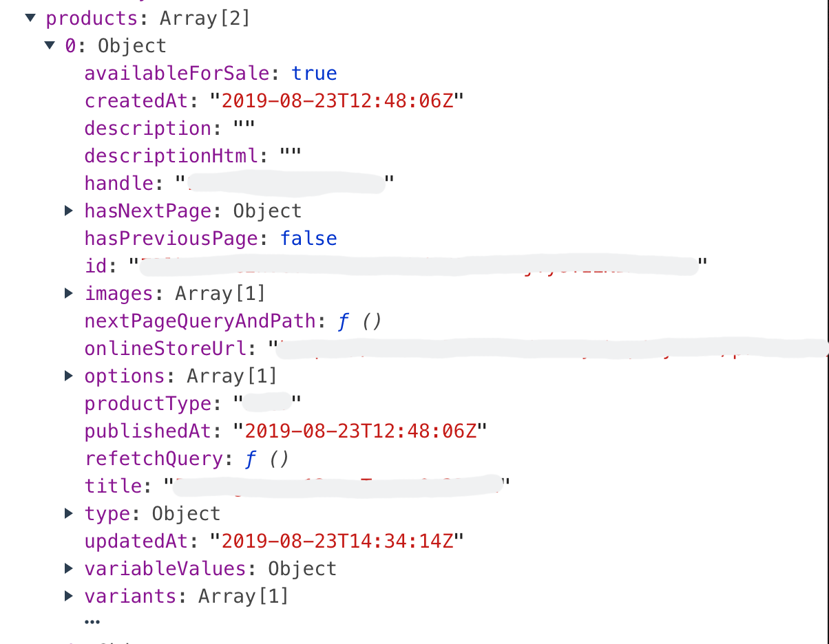Expand the type Object node

(x=67, y=513)
